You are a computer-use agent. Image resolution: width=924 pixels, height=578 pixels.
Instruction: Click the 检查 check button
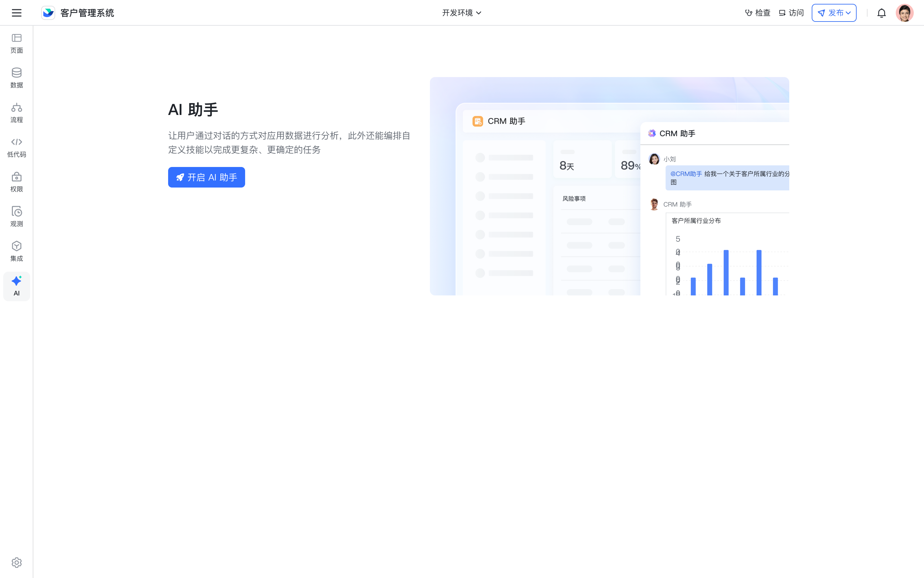point(757,13)
